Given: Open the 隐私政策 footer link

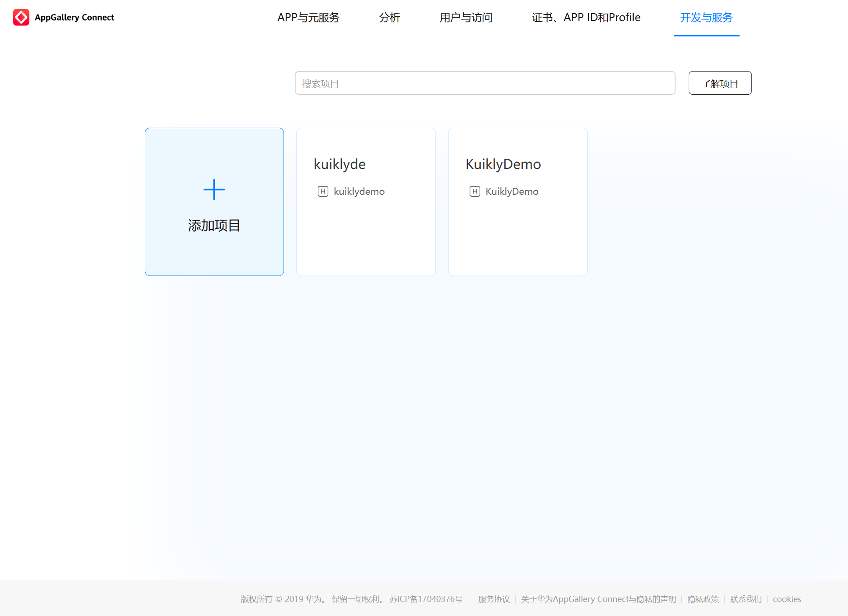Looking at the screenshot, I should coord(702,598).
